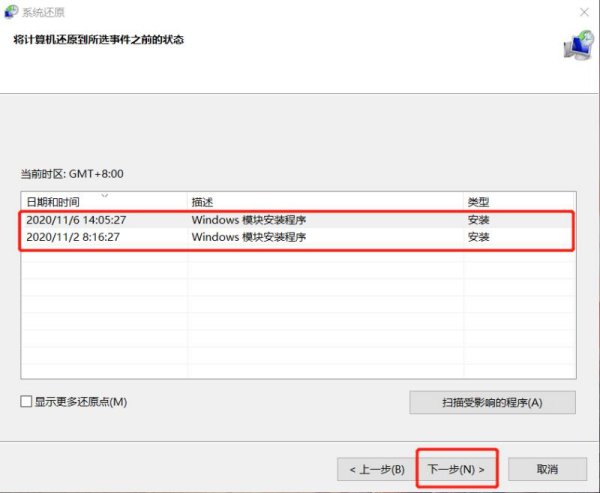Click empty area in restore points list

300,320
